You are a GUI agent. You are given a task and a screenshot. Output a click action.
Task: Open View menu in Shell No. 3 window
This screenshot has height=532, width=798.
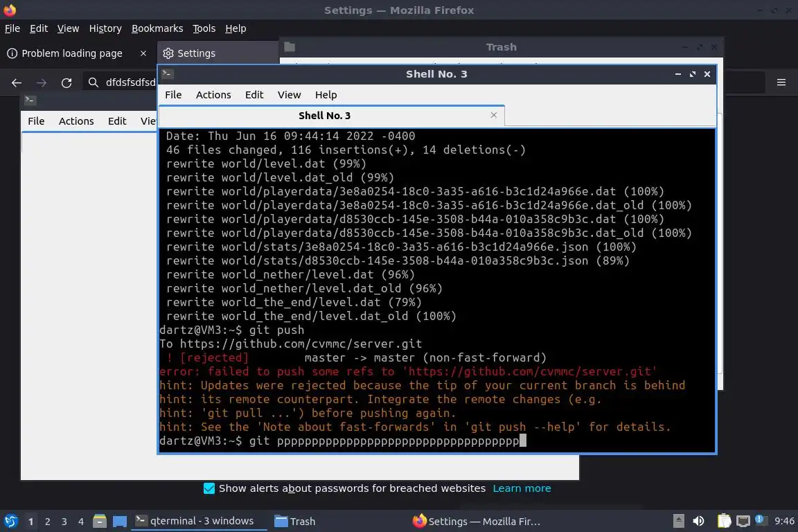click(x=289, y=95)
